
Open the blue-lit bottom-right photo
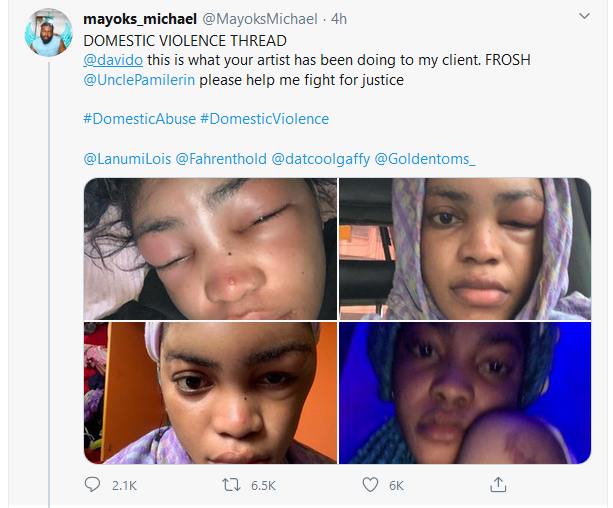(x=465, y=393)
